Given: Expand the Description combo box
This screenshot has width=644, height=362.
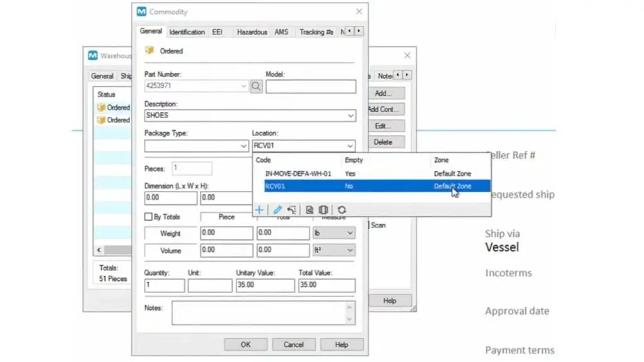Looking at the screenshot, I should point(350,116).
